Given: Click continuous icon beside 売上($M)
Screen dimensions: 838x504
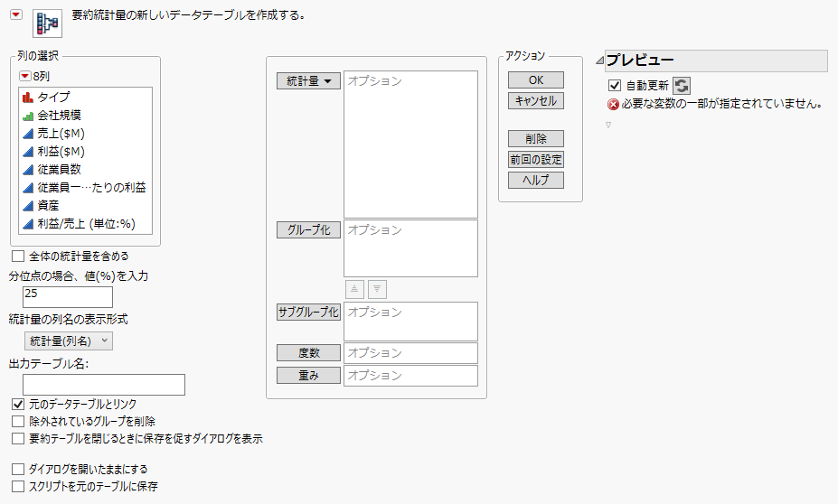Looking at the screenshot, I should [28, 134].
